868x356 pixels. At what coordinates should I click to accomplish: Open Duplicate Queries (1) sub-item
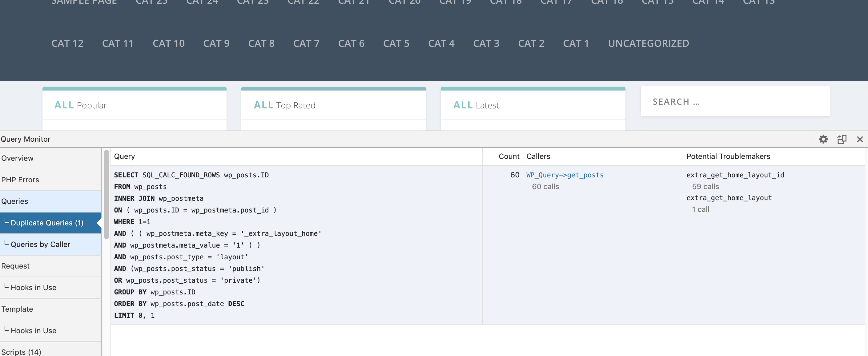pyautogui.click(x=47, y=223)
